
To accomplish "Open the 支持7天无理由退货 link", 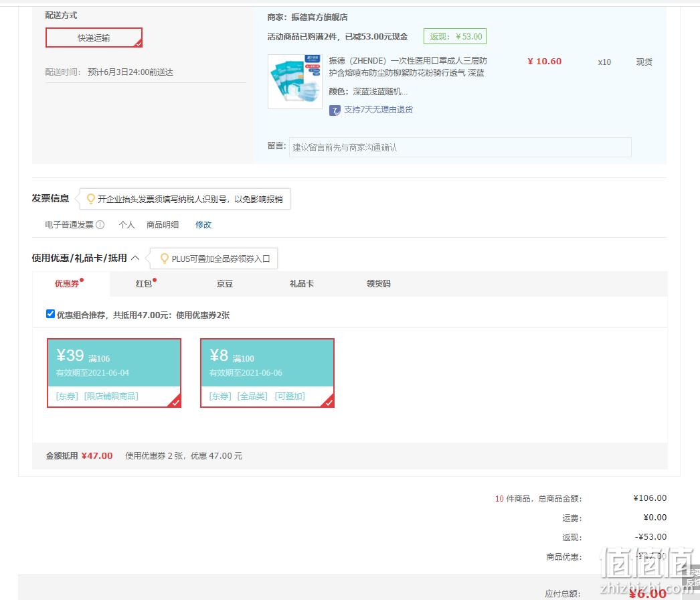I will point(378,109).
